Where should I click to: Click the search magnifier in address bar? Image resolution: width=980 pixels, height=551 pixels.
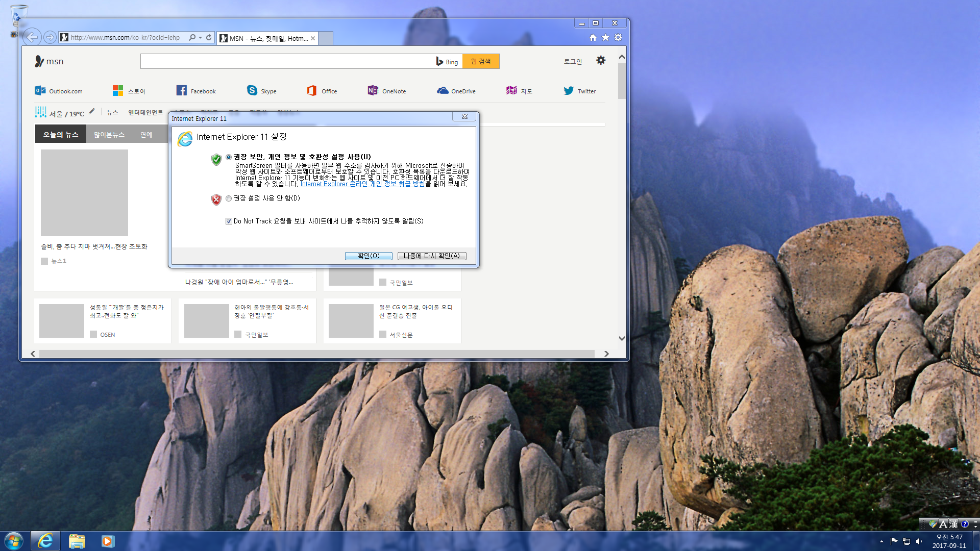(192, 37)
